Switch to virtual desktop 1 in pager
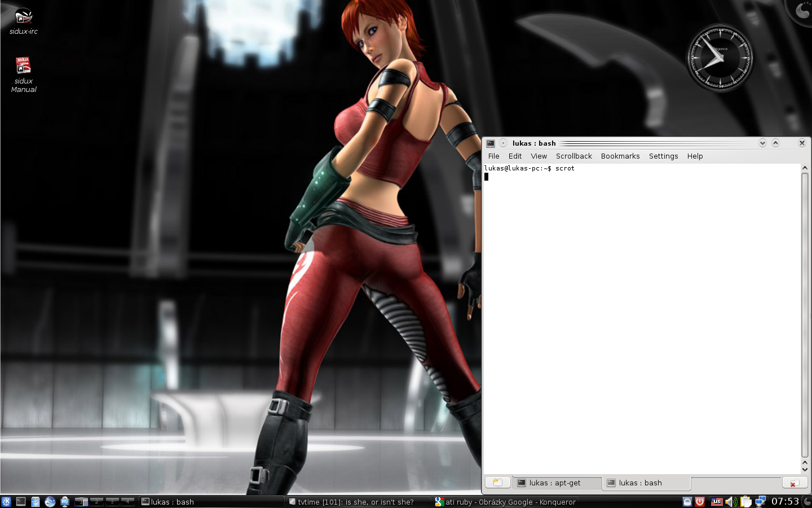This screenshot has width=812, height=508. pyautogui.click(x=81, y=501)
